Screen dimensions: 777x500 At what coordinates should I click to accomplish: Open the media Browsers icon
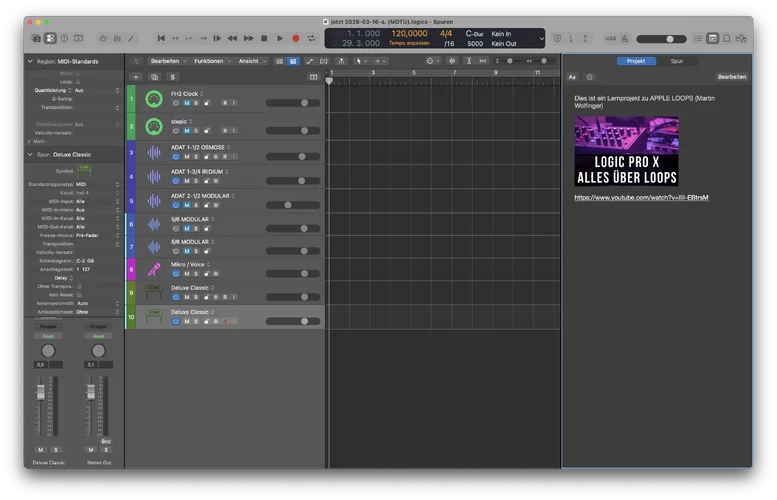[741, 38]
